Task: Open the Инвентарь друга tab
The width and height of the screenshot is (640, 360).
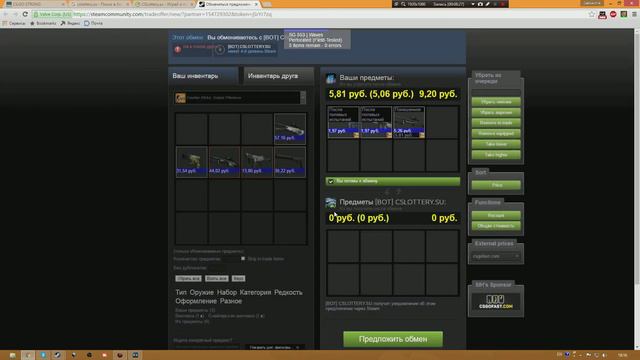Action: point(278,76)
